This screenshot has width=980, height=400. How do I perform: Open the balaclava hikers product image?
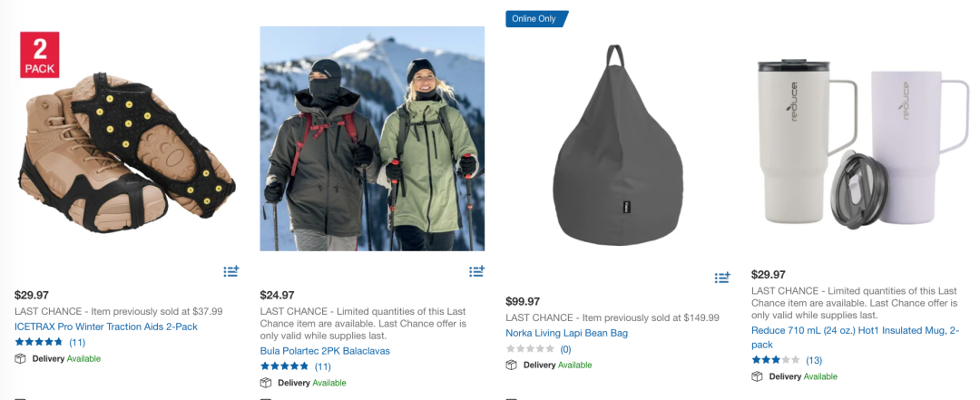tap(373, 139)
